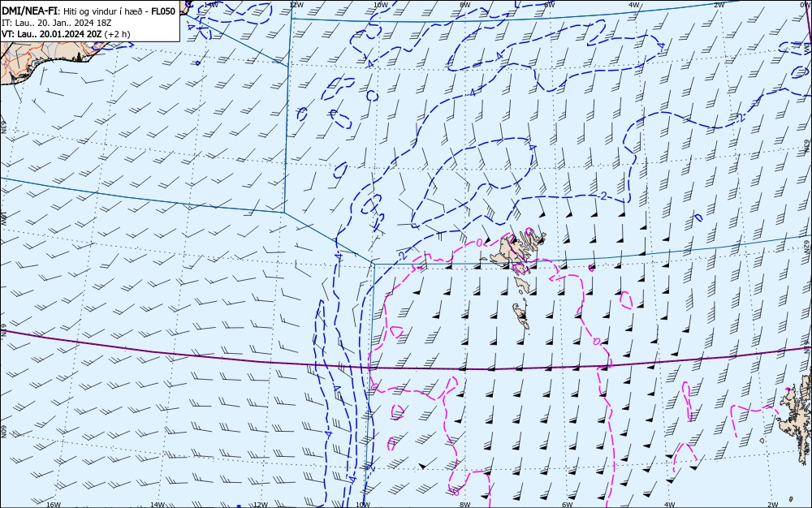Screen dimensions: 812x508
Task: Click the '10W' longitude label on the bottom edge
Action: click(x=363, y=505)
